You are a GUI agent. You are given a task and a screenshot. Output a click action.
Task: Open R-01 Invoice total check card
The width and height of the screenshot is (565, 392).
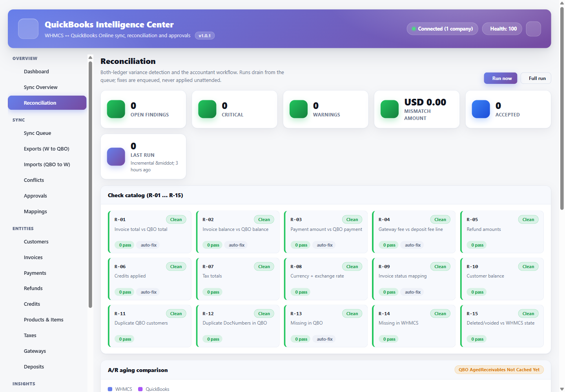(149, 232)
